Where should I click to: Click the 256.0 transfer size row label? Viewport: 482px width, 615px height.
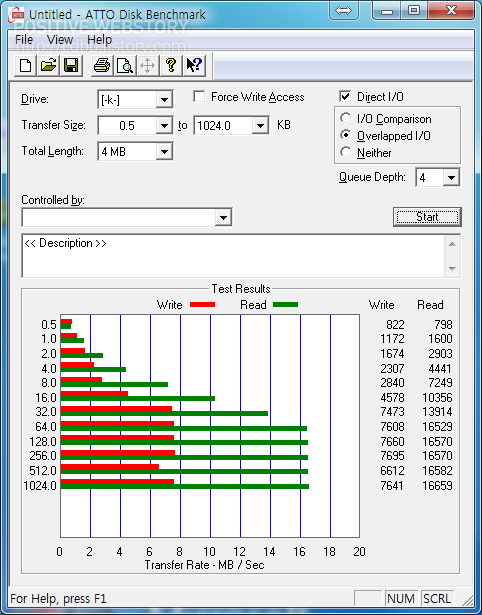click(x=43, y=456)
